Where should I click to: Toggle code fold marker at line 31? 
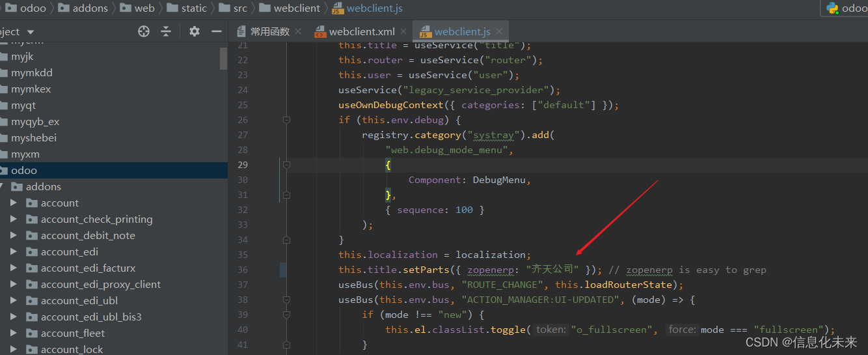pyautogui.click(x=286, y=195)
